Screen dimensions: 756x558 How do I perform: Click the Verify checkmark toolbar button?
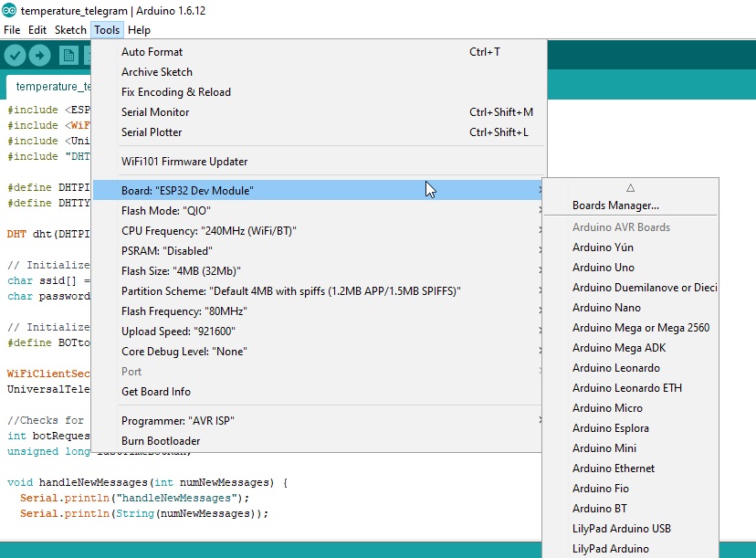15,56
